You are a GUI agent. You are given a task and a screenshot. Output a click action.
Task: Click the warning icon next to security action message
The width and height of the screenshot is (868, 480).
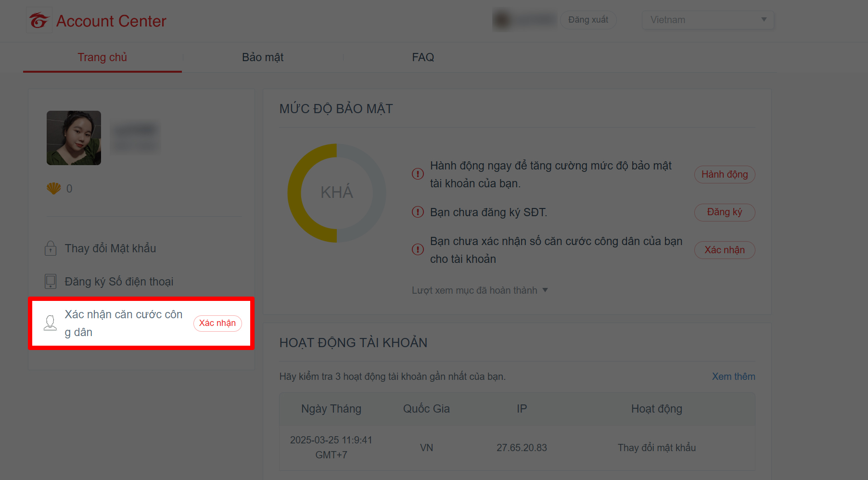click(x=418, y=174)
